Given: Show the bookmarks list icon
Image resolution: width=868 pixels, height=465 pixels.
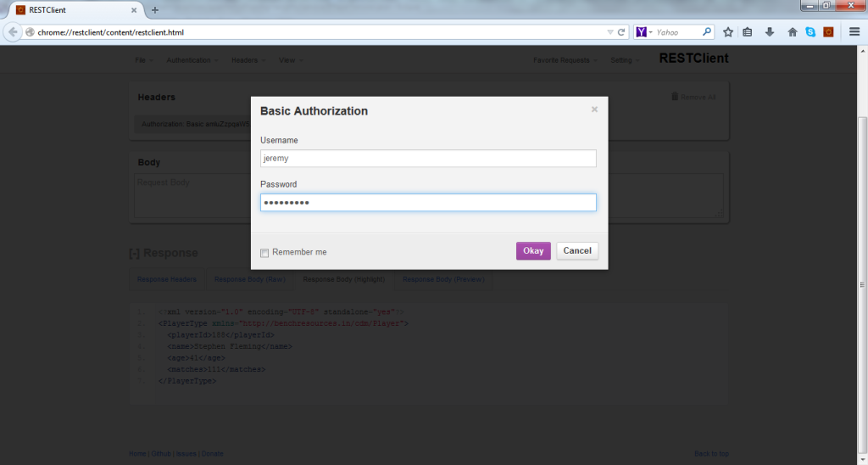Looking at the screenshot, I should [x=748, y=32].
